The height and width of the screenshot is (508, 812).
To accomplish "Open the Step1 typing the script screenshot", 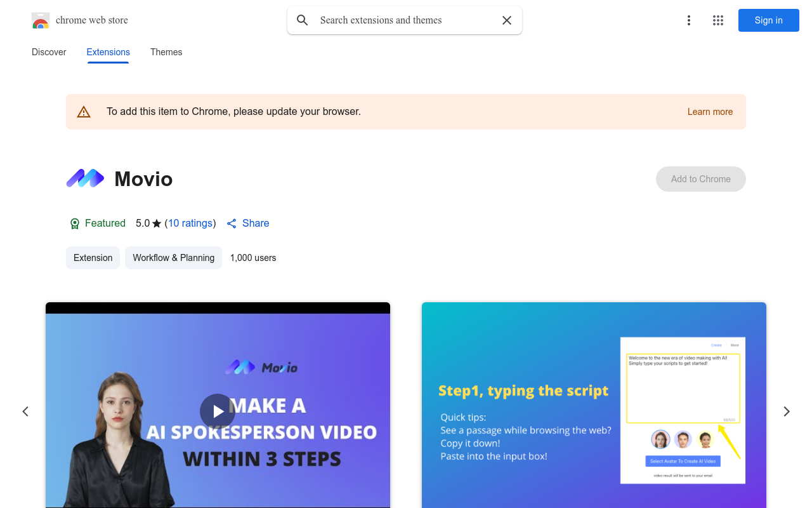I will (x=594, y=405).
